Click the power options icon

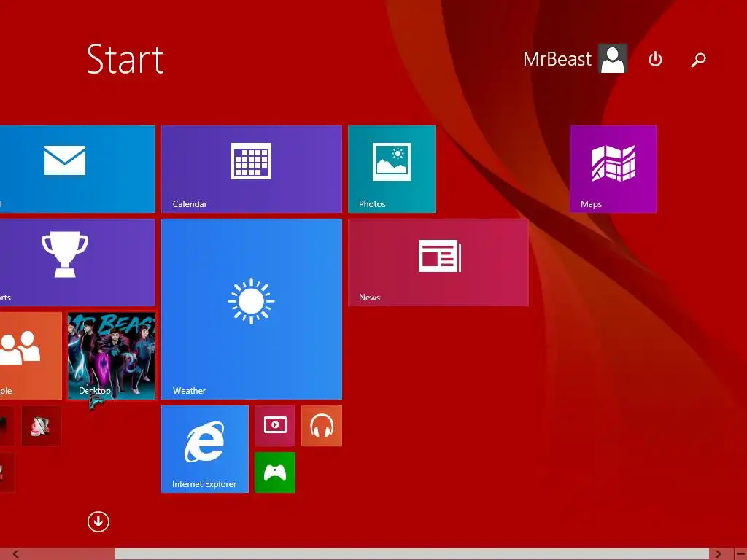point(656,59)
